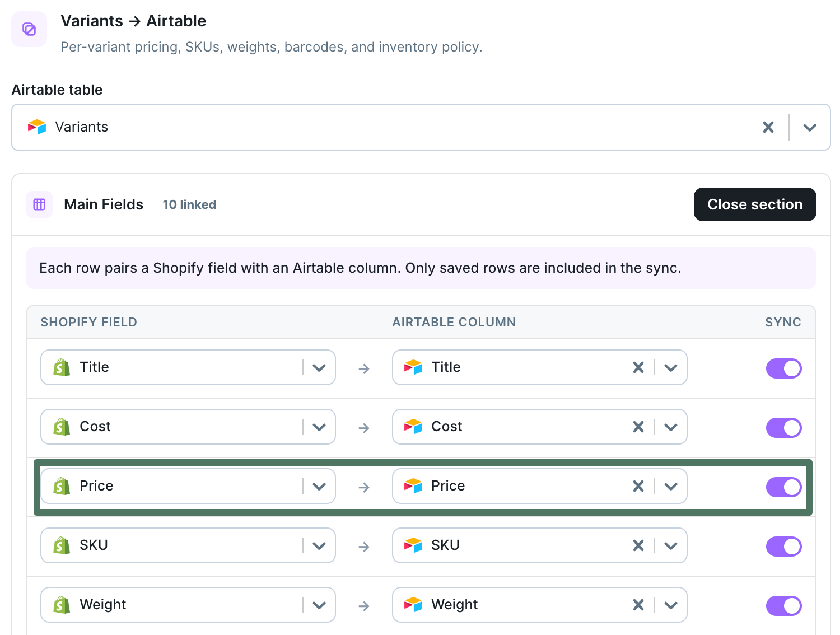
Task: Click the Airtable logo in Title column
Action: 413,367
